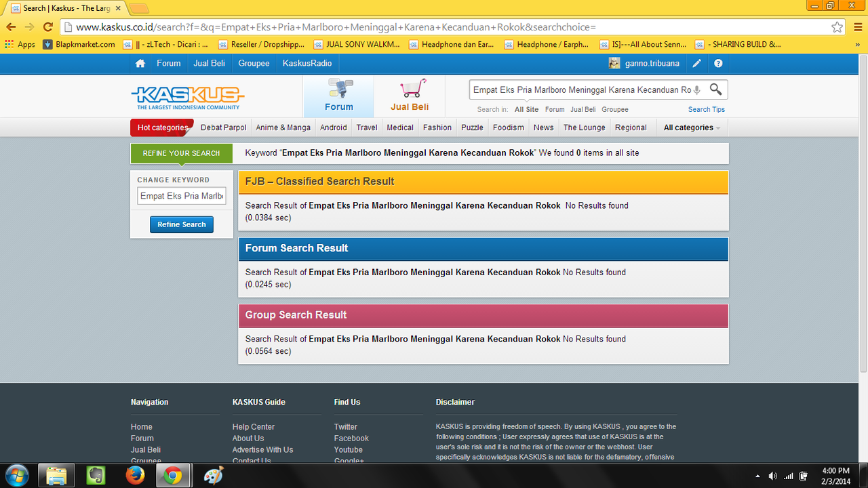Click Twitter footer link
Viewport: 868px width, 488px height.
pos(345,427)
